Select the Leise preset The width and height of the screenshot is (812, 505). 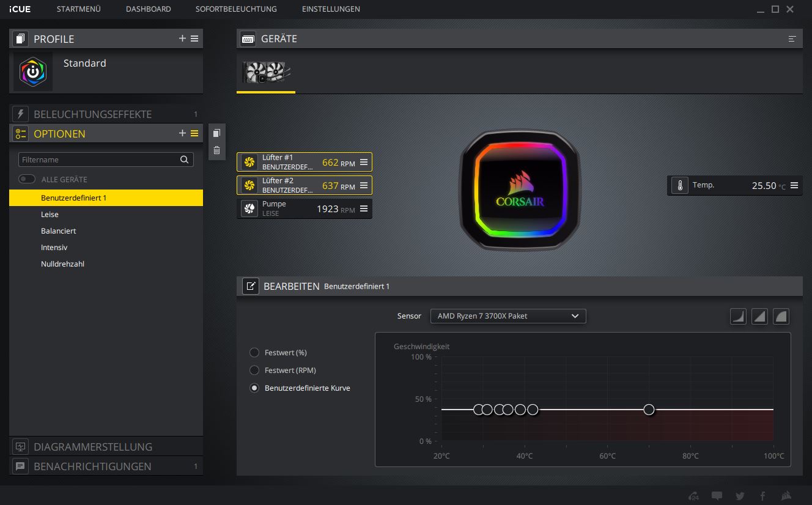coord(106,214)
